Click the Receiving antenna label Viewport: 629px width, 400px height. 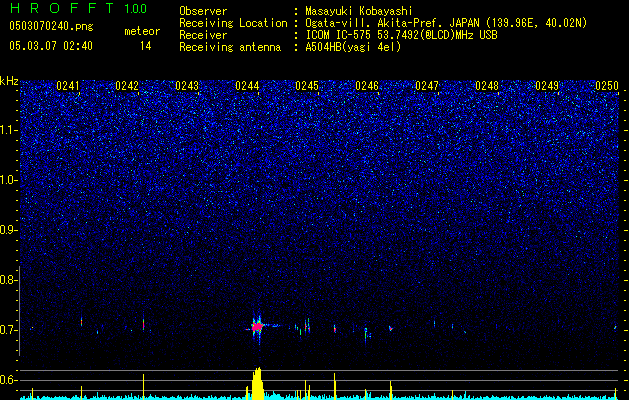tap(230, 47)
